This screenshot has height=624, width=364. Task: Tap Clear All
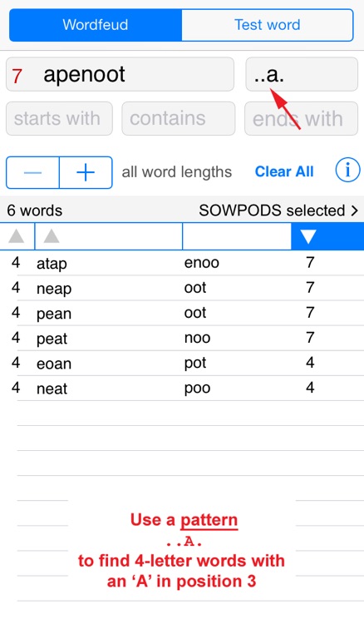(x=284, y=171)
